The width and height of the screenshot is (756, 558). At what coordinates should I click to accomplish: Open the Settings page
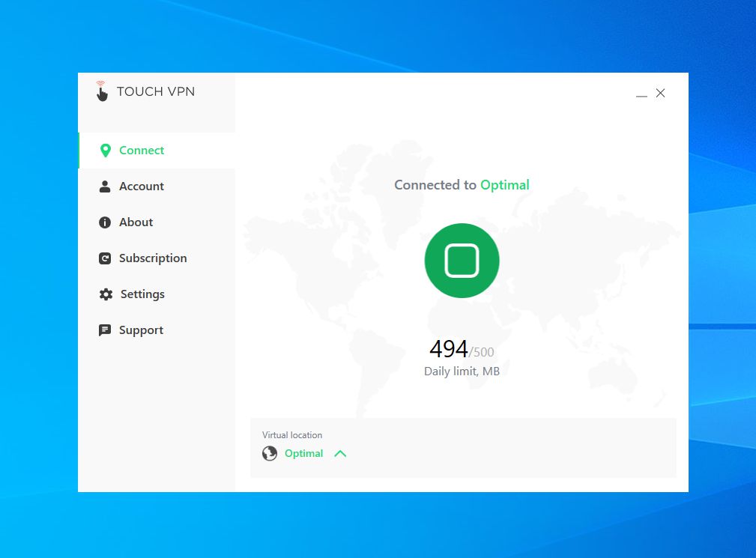coord(142,294)
